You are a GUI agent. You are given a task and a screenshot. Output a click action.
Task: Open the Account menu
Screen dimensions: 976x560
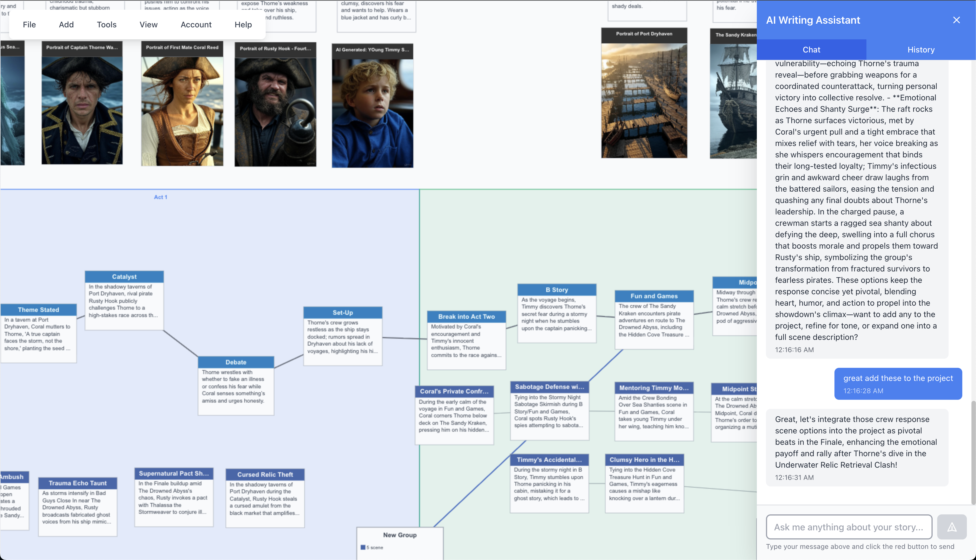(195, 24)
